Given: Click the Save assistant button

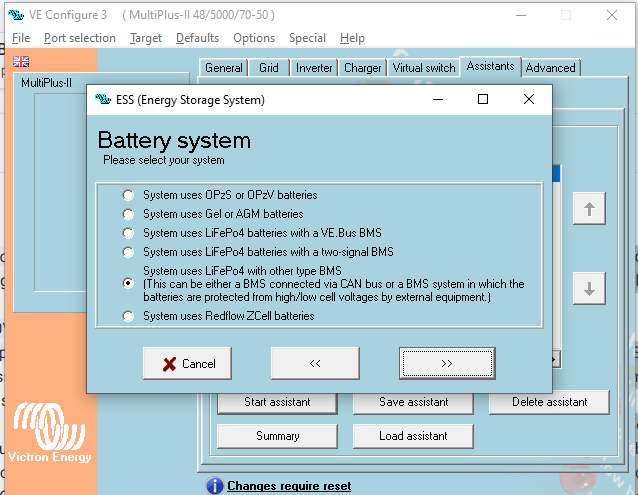Looking at the screenshot, I should click(x=414, y=402).
